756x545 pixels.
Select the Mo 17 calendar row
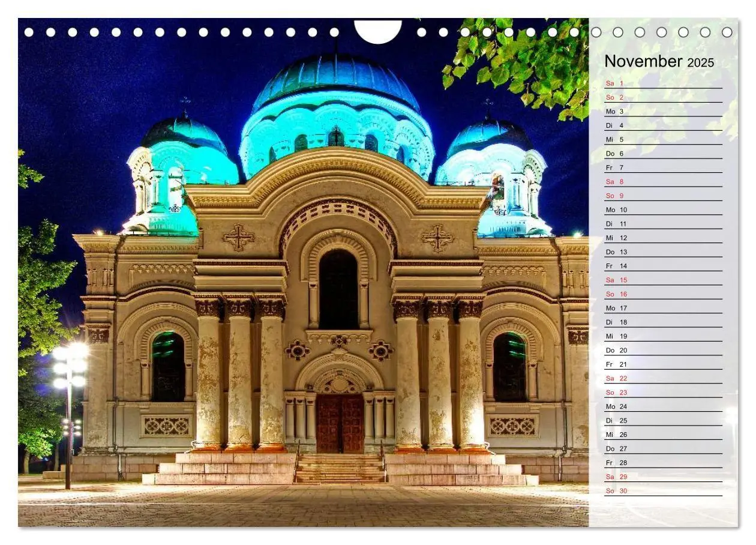pos(663,308)
